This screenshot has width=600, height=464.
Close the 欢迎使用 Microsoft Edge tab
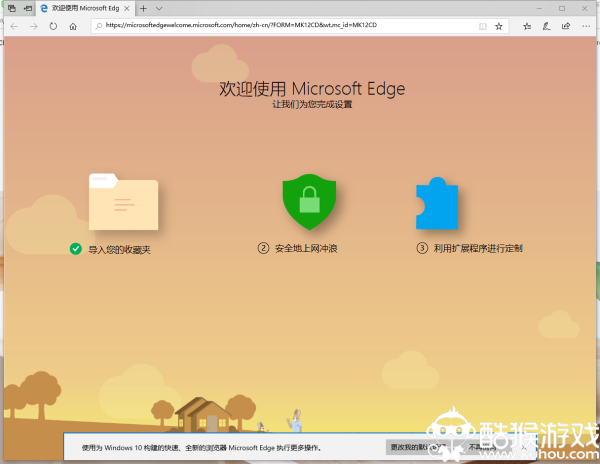(127, 8)
